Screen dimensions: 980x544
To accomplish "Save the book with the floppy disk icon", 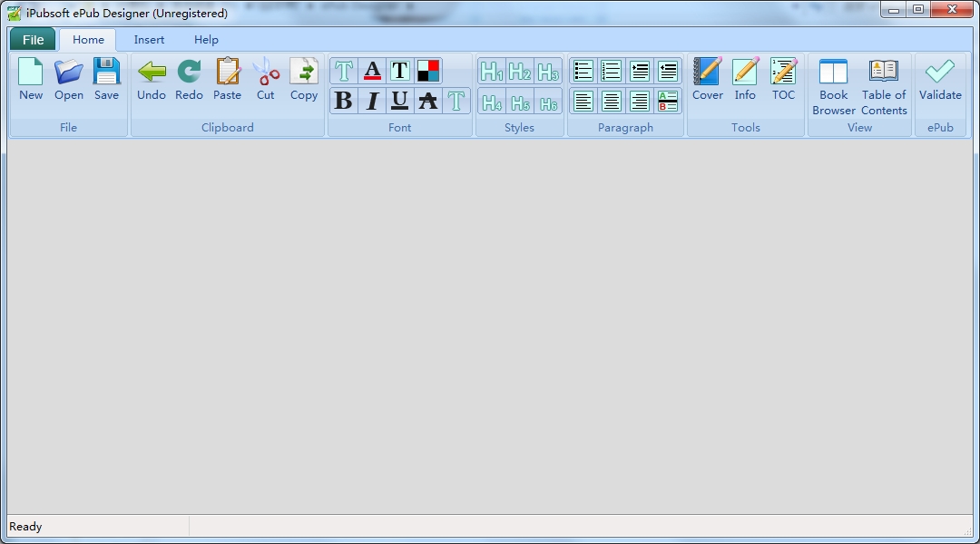I will coord(106,79).
